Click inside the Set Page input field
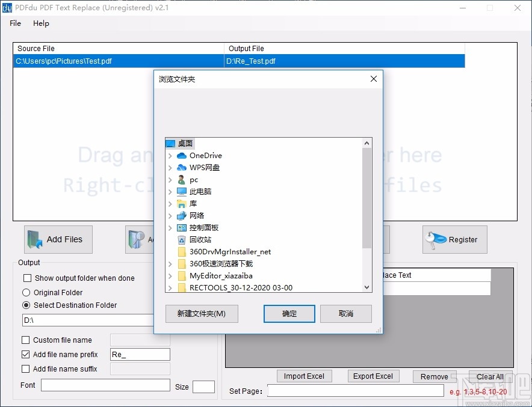 point(355,391)
